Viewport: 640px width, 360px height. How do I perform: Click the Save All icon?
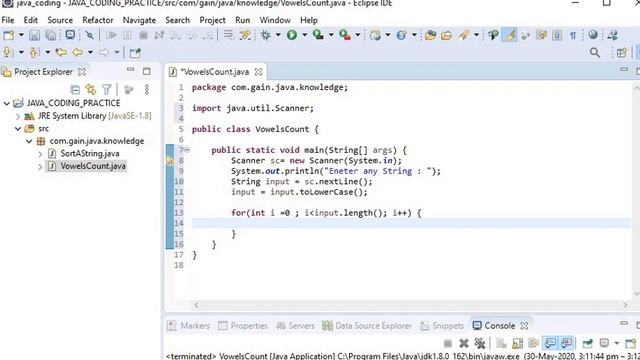[x=51, y=35]
